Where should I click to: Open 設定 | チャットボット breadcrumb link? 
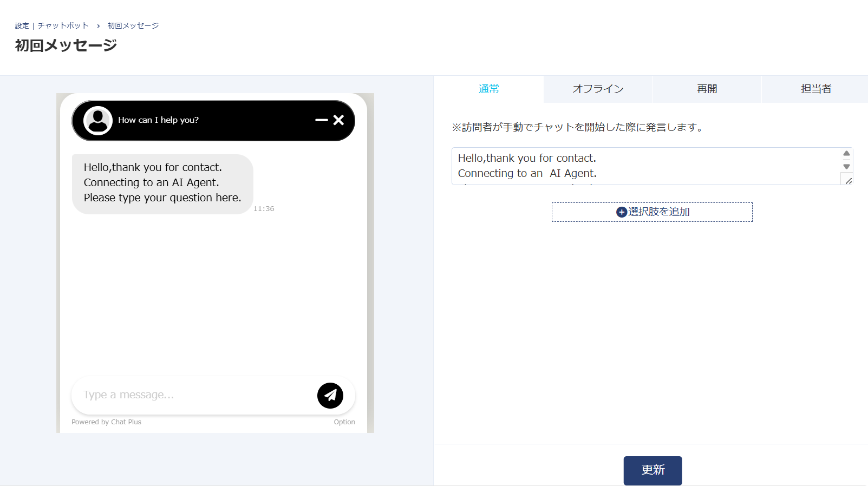click(52, 25)
